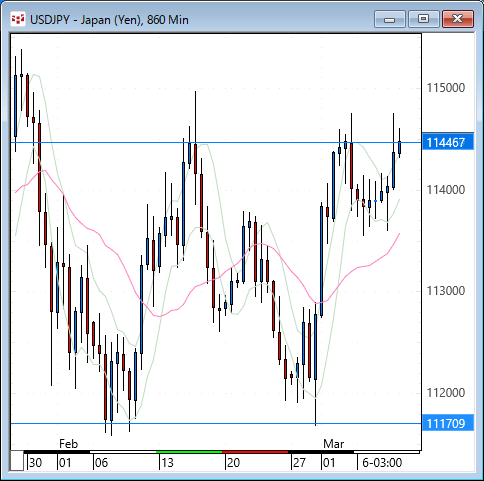Click the small box left of time axis
This screenshot has height=481, width=484.
coord(17,460)
